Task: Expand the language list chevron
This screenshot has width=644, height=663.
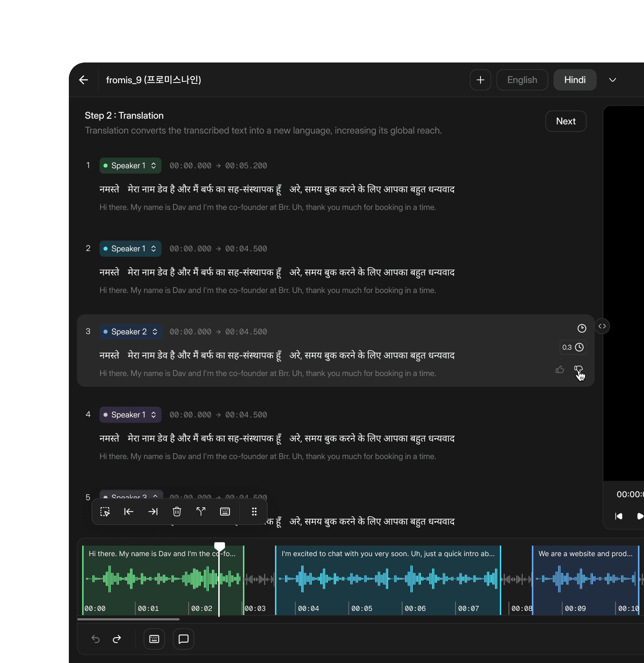Action: [613, 80]
